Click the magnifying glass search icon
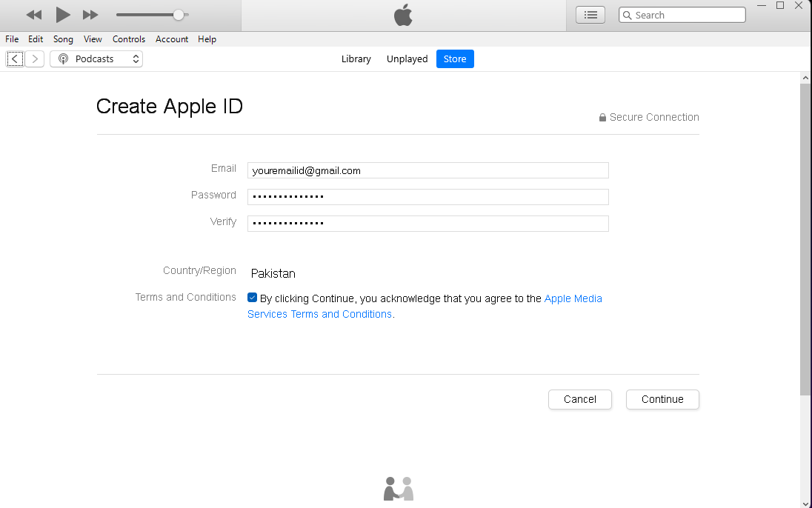This screenshot has width=812, height=508. [x=627, y=15]
